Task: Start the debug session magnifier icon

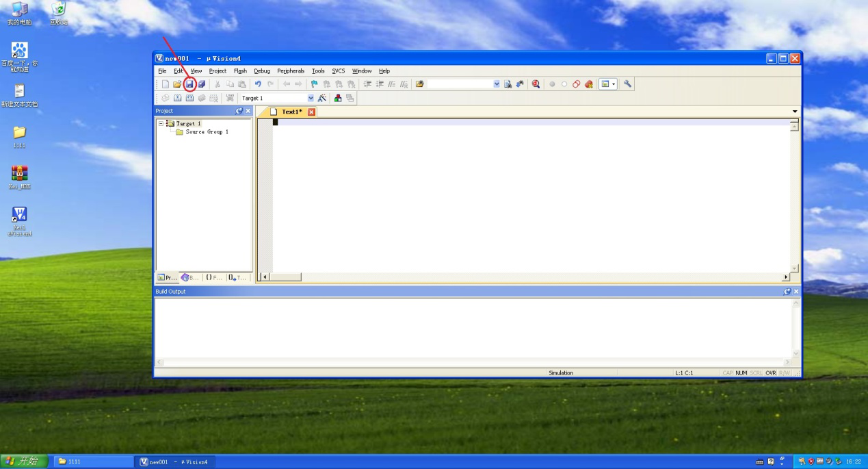Action: 536,84
